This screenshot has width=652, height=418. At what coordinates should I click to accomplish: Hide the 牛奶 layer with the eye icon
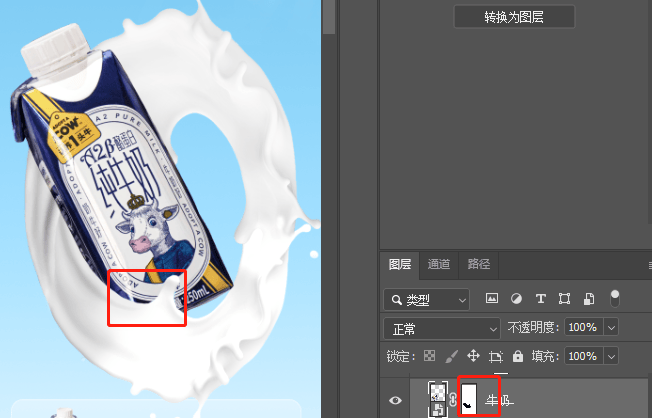[x=395, y=400]
